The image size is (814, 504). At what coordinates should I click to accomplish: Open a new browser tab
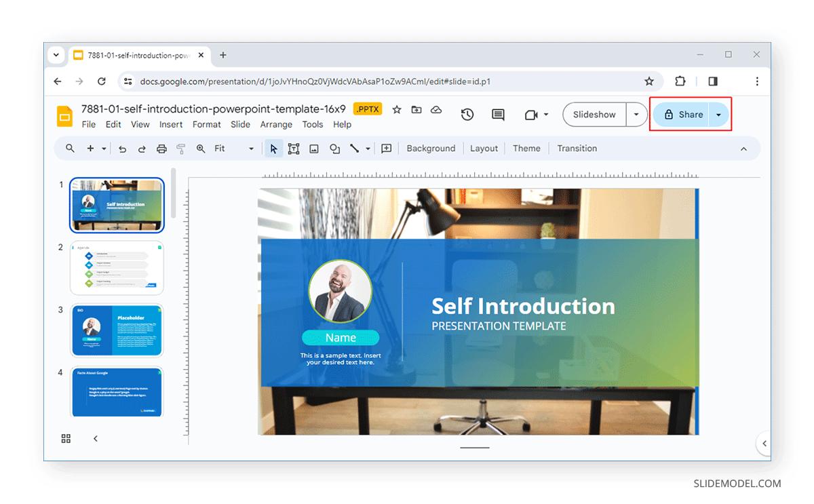[x=223, y=55]
